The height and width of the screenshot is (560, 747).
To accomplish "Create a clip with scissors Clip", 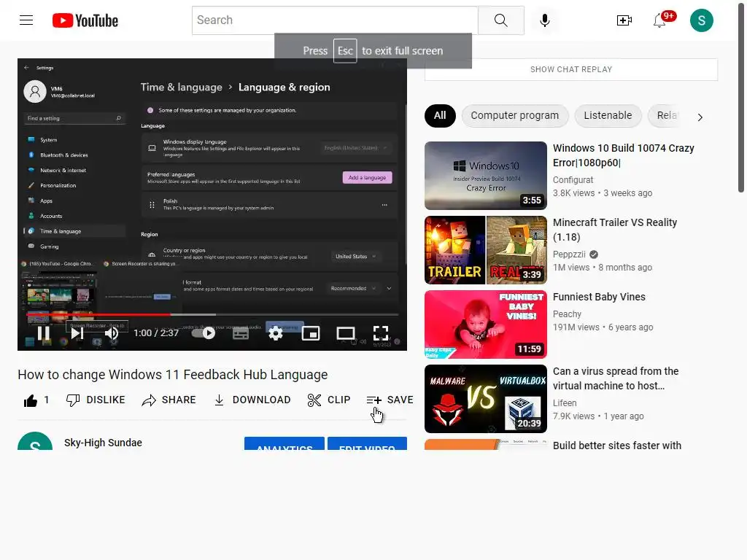I will (x=329, y=400).
